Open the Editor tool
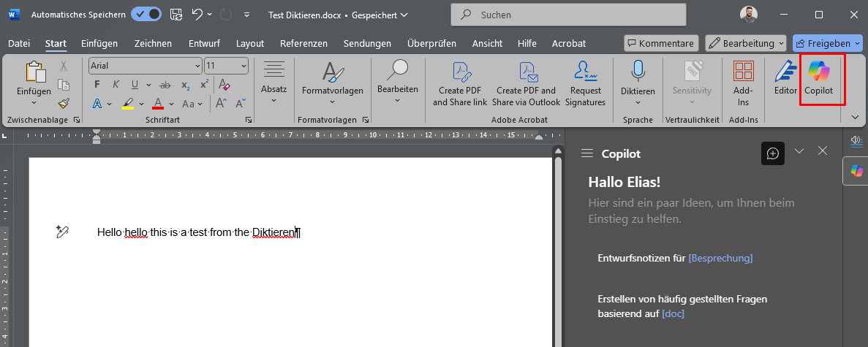This screenshot has width=868, height=347. pyautogui.click(x=785, y=78)
